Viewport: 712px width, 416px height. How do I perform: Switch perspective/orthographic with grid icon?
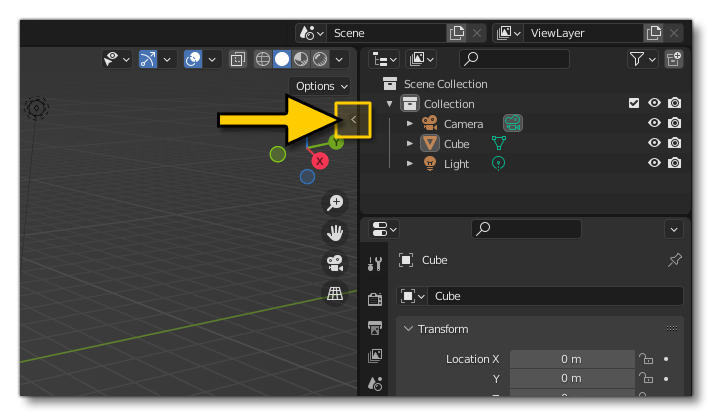(335, 293)
